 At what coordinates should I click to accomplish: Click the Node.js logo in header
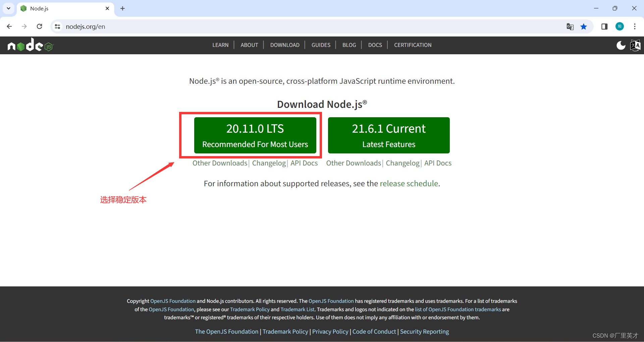[x=30, y=45]
